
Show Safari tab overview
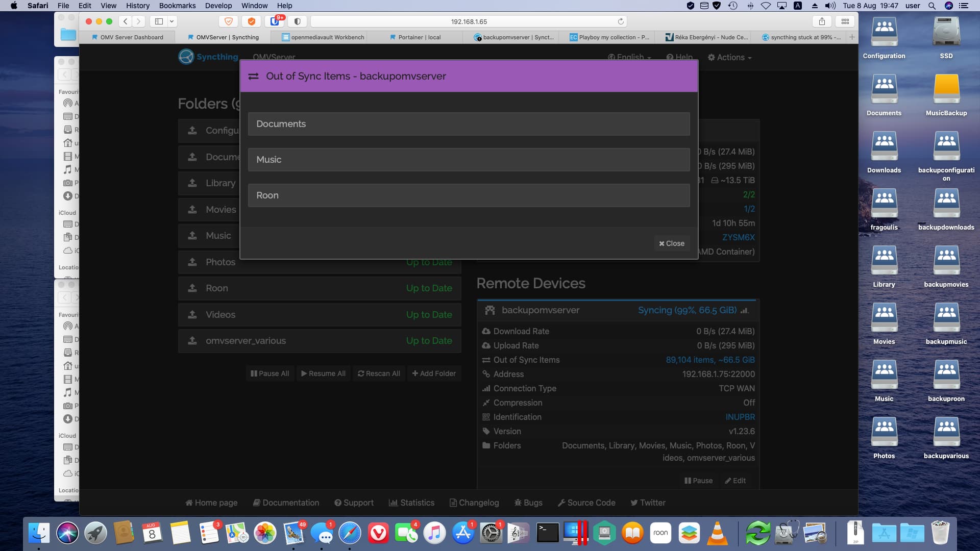[x=845, y=21]
